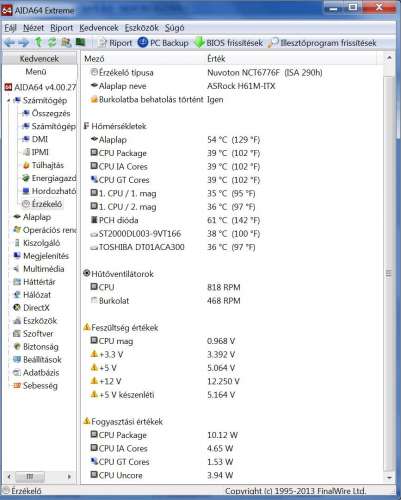The image size is (401, 500).
Task: Open Megjelenítés category
Action: click(x=41, y=256)
